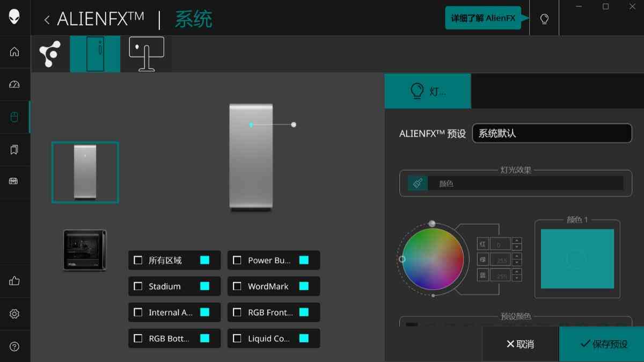
Task: Open the Alienware alien head logo
Action: [14, 18]
